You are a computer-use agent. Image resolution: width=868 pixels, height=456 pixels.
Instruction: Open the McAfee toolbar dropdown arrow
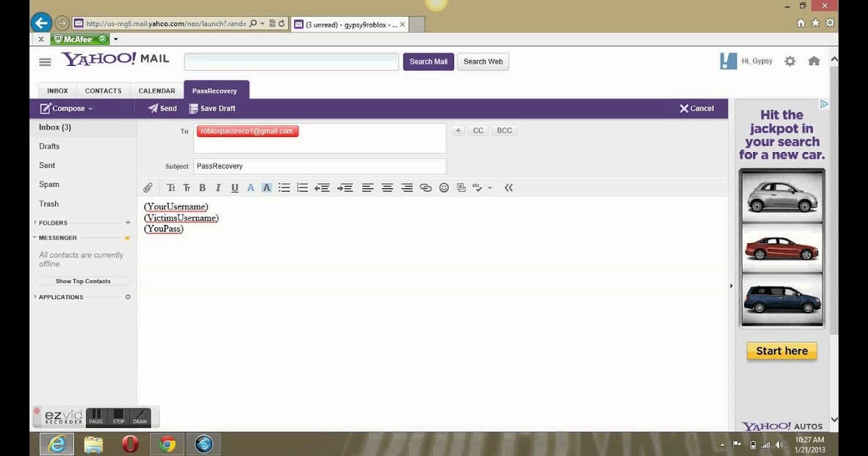(x=116, y=39)
